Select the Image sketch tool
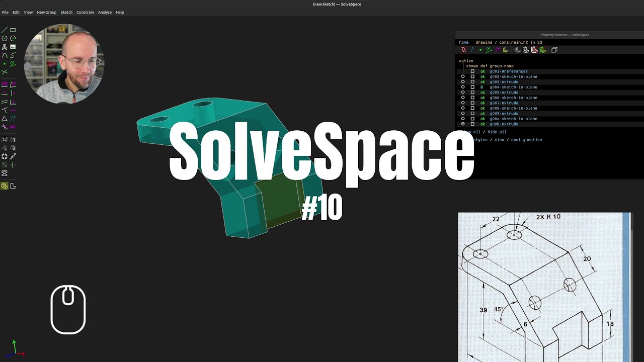 click(x=13, y=47)
